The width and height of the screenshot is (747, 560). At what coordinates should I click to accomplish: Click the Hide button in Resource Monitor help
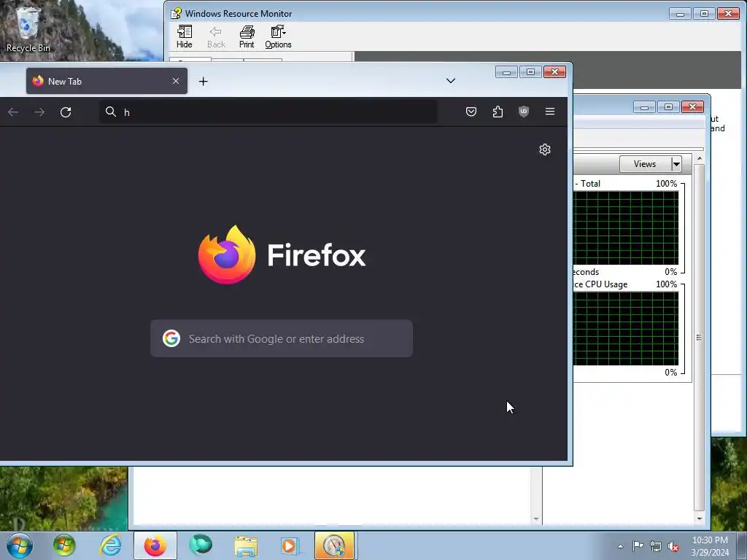click(185, 37)
